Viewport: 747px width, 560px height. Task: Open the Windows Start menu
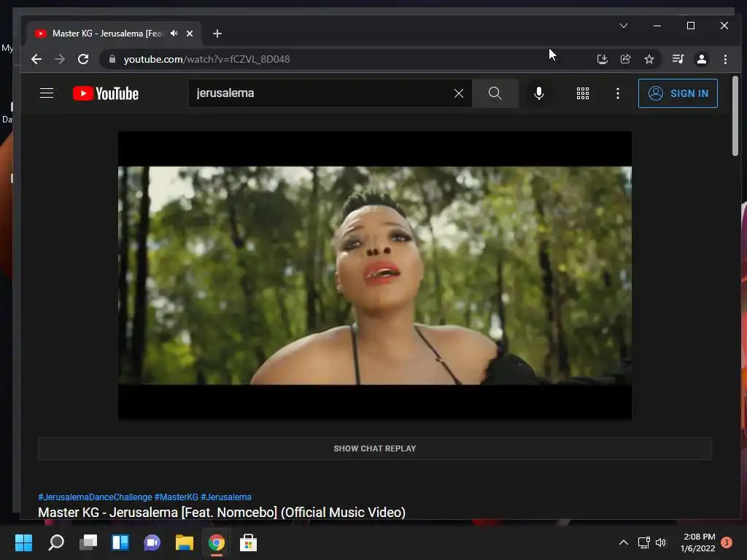23,542
